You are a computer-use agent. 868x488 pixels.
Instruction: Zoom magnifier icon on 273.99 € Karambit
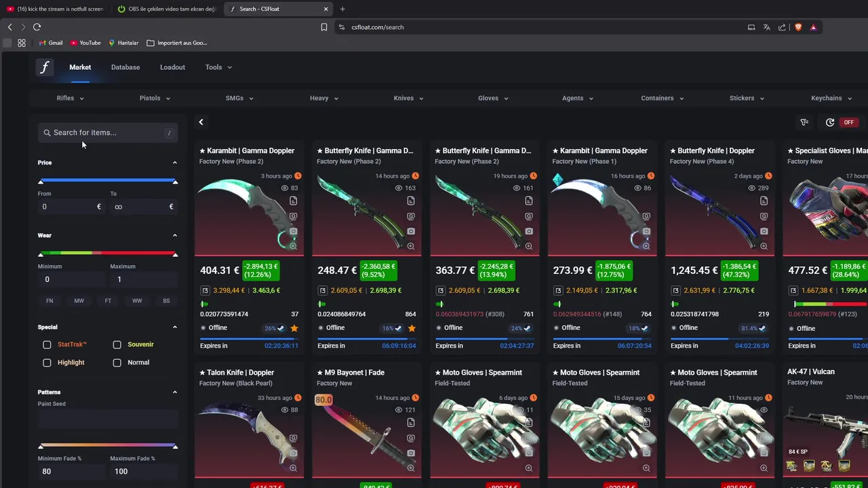pos(646,246)
